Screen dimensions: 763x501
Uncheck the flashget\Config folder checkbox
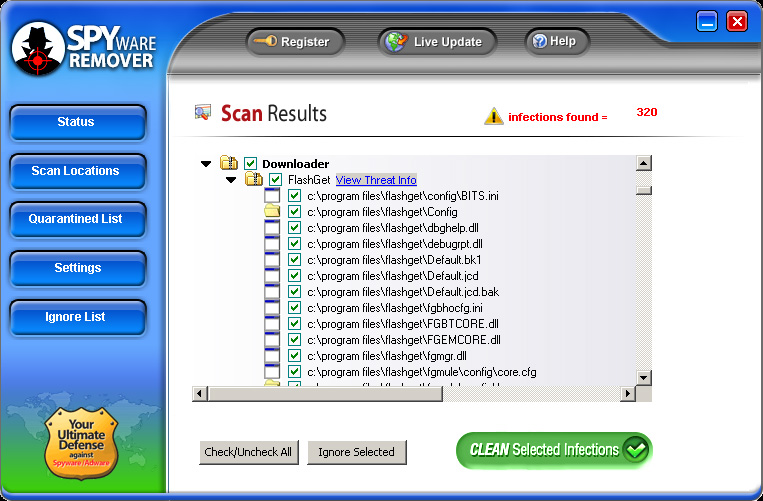[x=294, y=212]
